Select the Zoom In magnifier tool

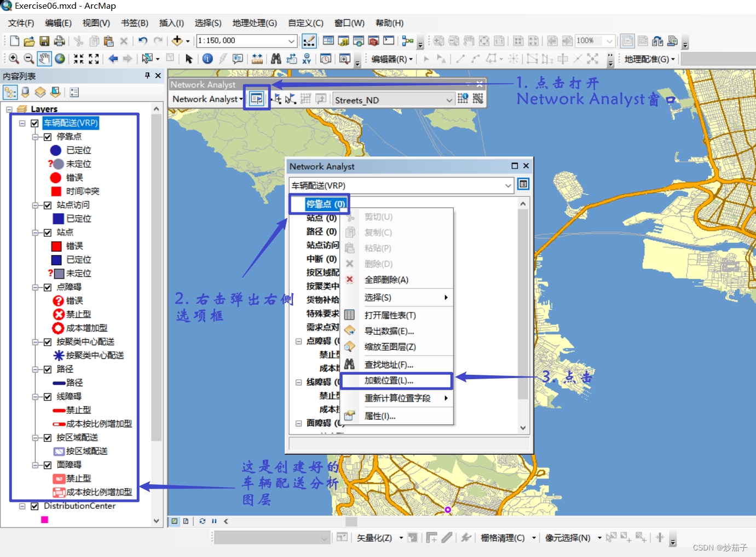click(x=13, y=59)
